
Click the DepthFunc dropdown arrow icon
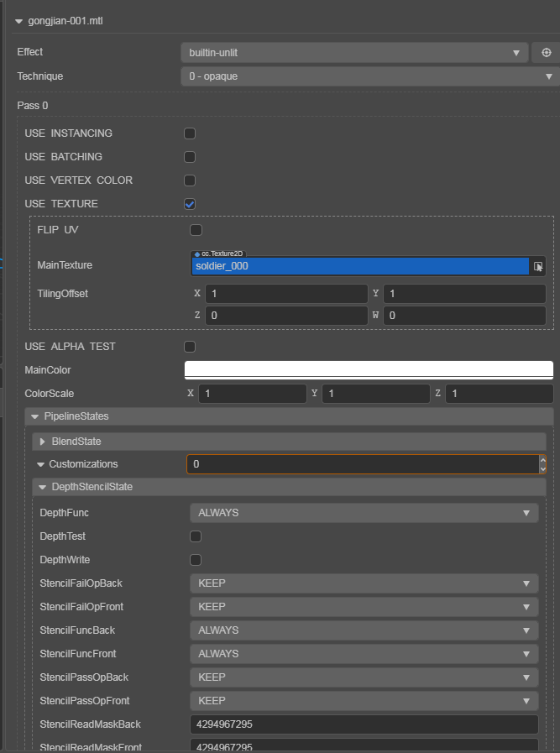pyautogui.click(x=526, y=513)
